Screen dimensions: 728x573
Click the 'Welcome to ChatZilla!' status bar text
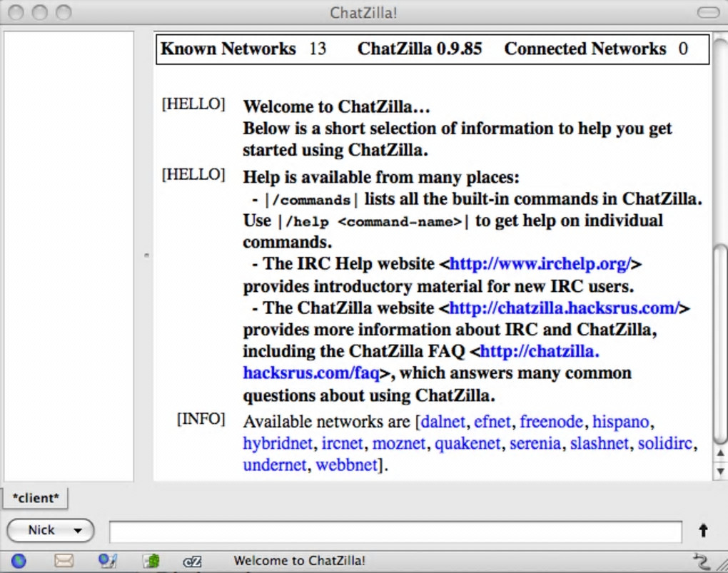300,561
